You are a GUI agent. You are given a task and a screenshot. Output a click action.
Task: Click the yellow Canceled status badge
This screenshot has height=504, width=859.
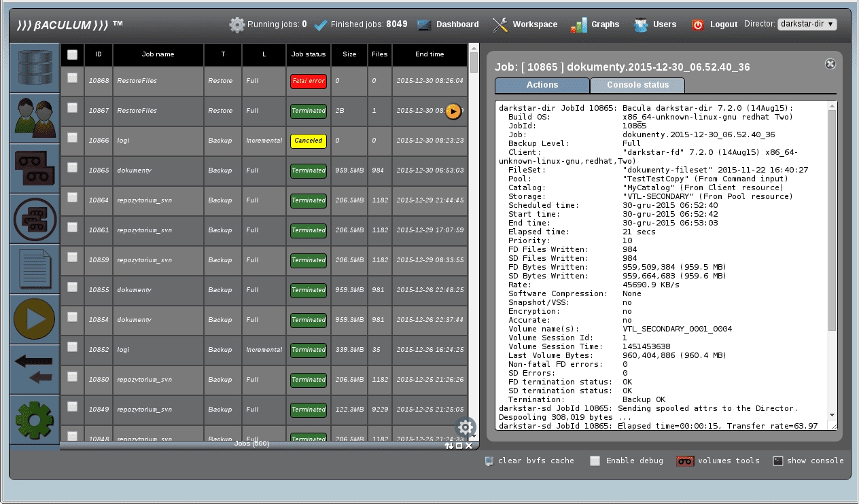tap(309, 141)
